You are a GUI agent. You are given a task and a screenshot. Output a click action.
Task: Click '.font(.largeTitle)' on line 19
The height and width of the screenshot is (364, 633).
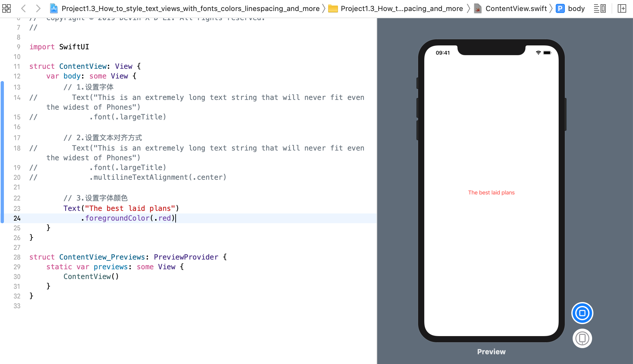(128, 167)
